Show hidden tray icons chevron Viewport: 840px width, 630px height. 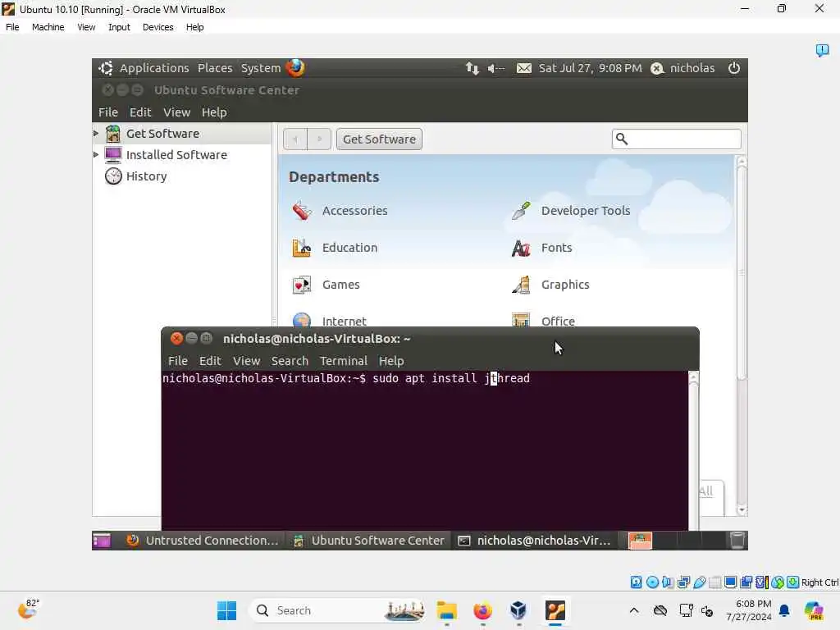point(634,610)
